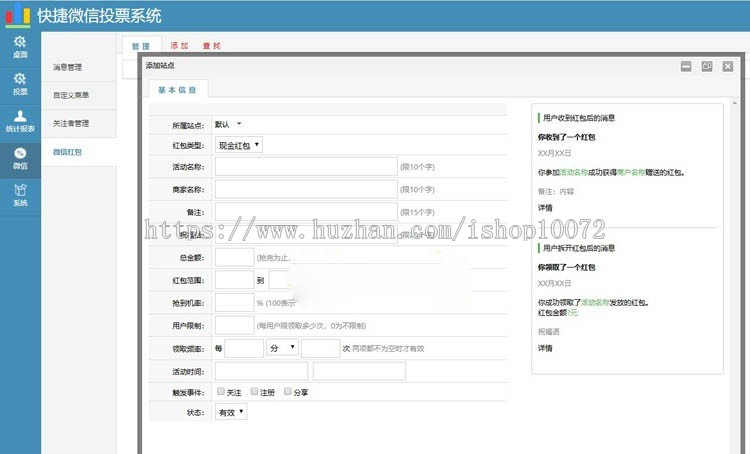The width and height of the screenshot is (750, 454).
Task: Check the 注册 trigger event checkbox
Action: click(254, 391)
